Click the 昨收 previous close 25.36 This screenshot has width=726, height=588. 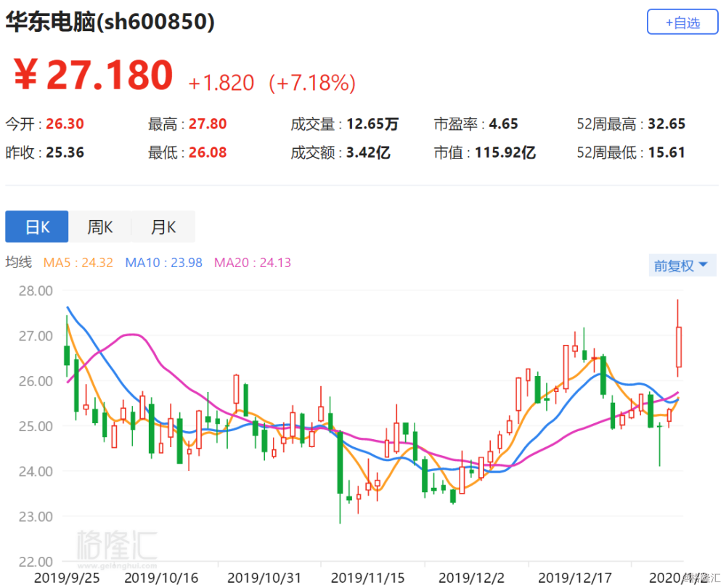click(65, 152)
